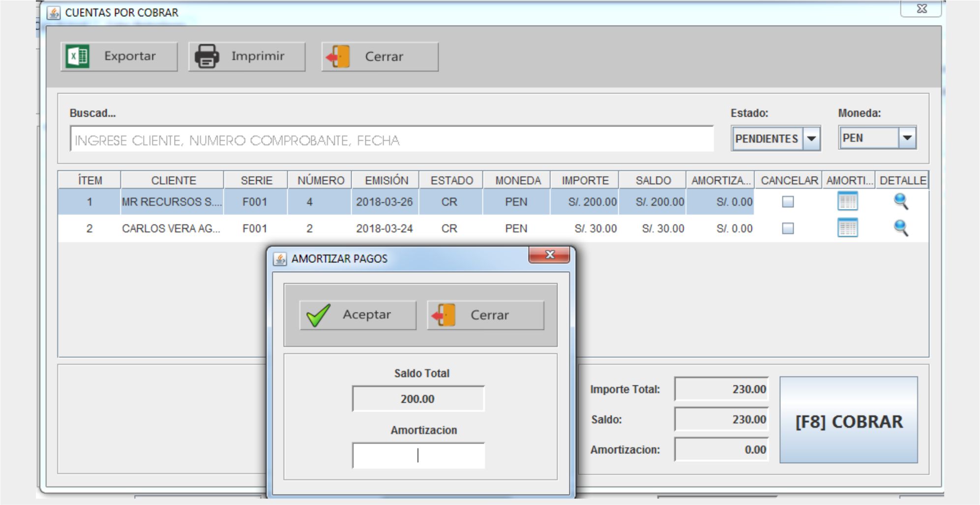View detail magnifier for MR RECURSOS row
The image size is (980, 505).
pyautogui.click(x=900, y=201)
